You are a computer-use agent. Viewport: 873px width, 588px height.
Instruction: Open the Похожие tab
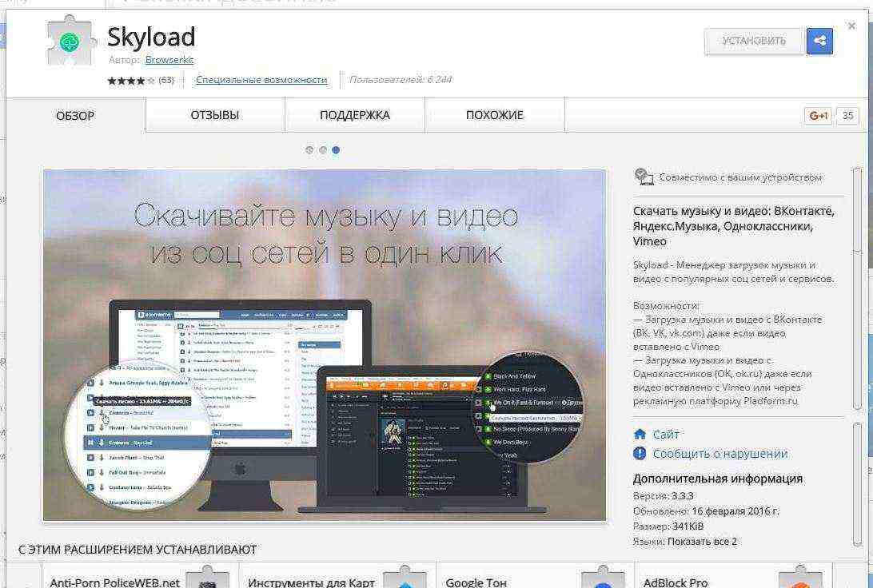(x=494, y=115)
